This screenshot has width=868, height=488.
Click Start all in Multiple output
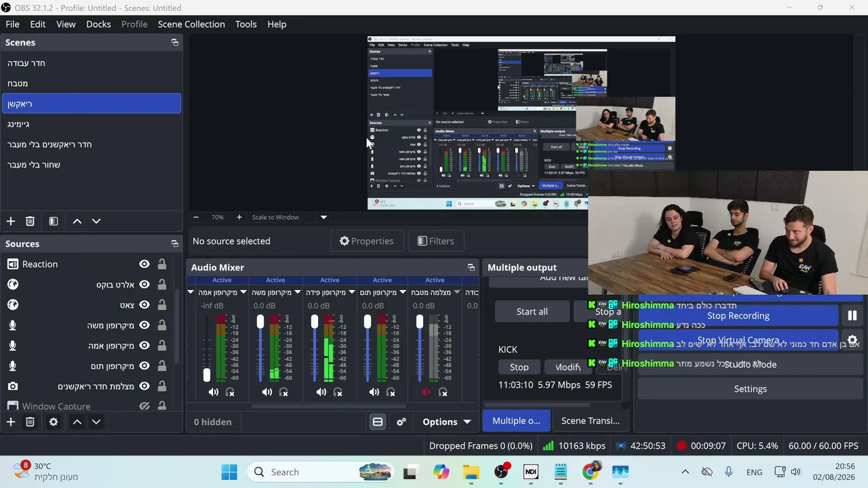[532, 311]
